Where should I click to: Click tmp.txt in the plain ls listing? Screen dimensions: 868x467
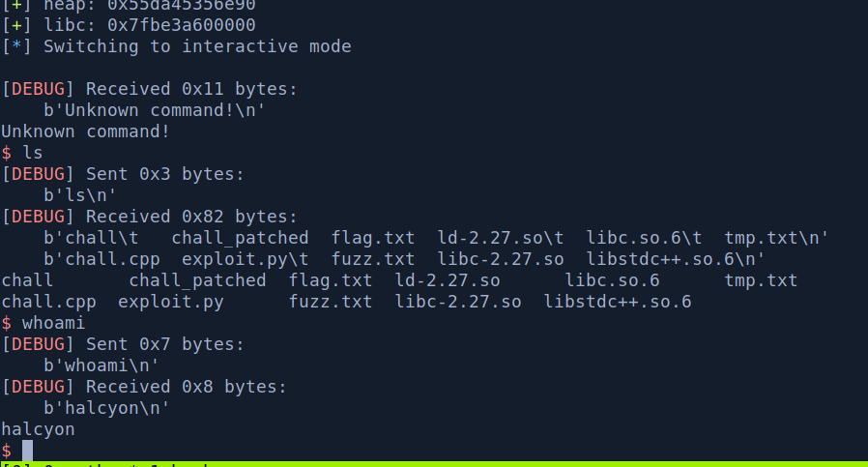click(761, 280)
